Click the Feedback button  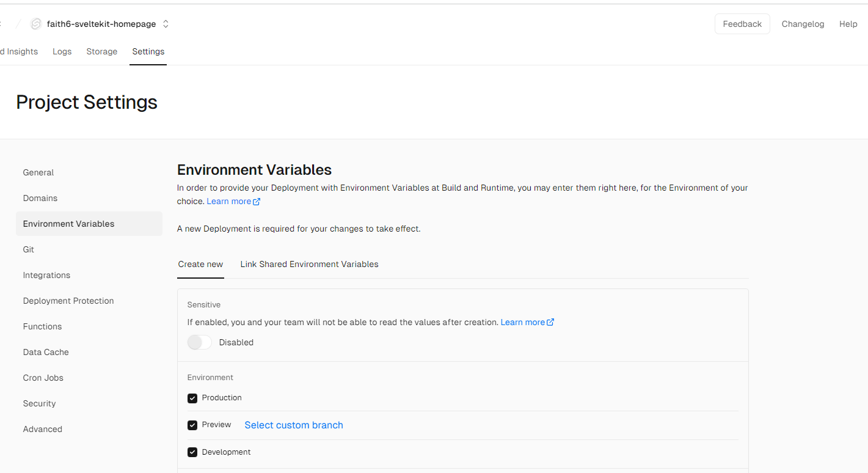click(742, 24)
